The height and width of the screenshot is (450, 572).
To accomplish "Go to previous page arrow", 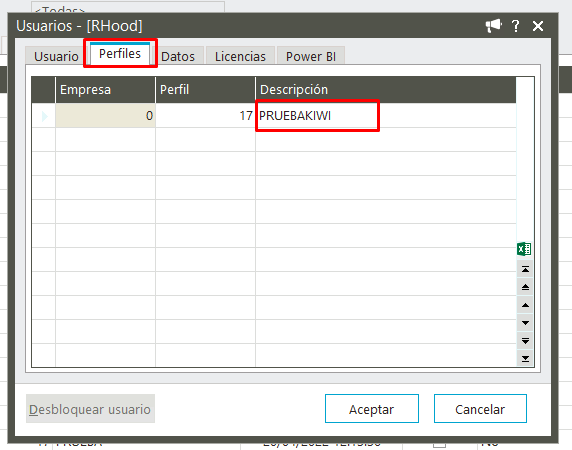I will pyautogui.click(x=525, y=287).
